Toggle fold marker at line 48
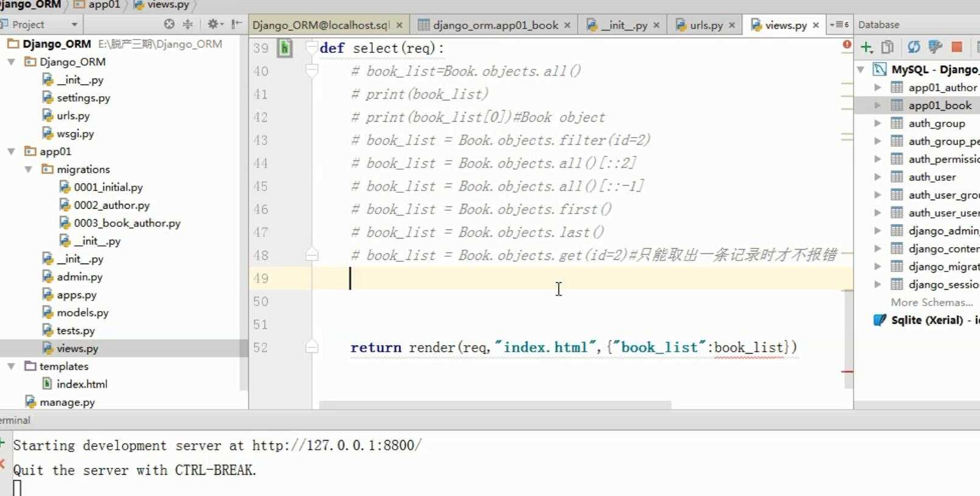Screen dimensions: 980x496 pyautogui.click(x=311, y=255)
